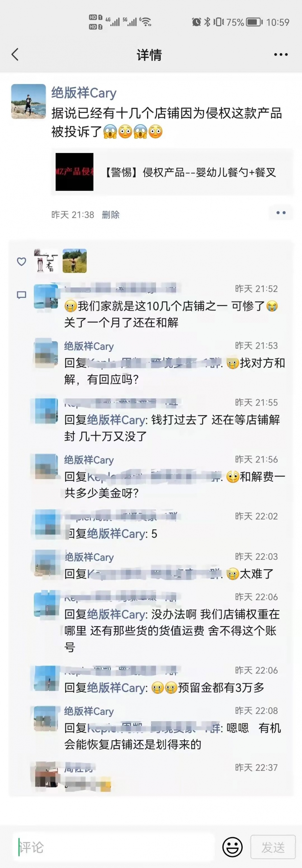Open the first liker's avatar
This screenshot has height=868, width=302.
[46, 261]
